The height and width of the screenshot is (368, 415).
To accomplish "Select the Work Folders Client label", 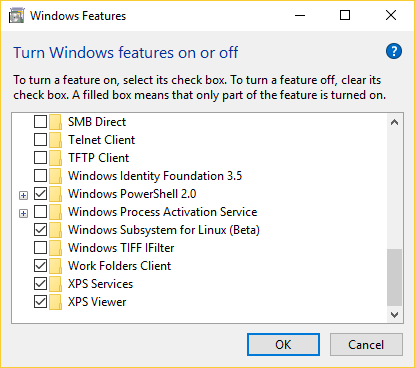I will [120, 266].
